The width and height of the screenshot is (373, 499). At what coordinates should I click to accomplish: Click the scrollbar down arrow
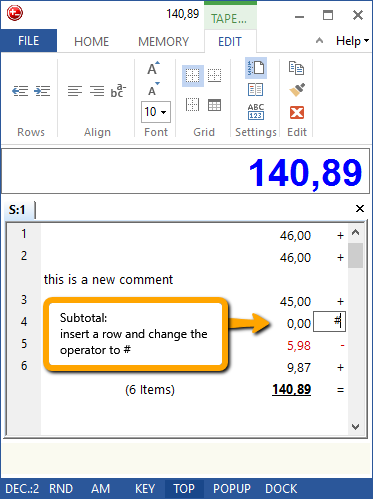pos(355,427)
